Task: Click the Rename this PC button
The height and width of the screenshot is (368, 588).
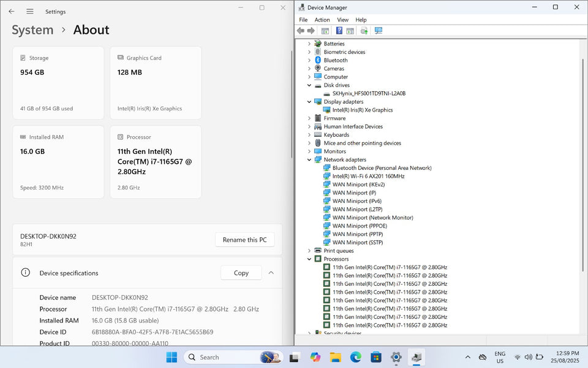Action: pyautogui.click(x=244, y=240)
